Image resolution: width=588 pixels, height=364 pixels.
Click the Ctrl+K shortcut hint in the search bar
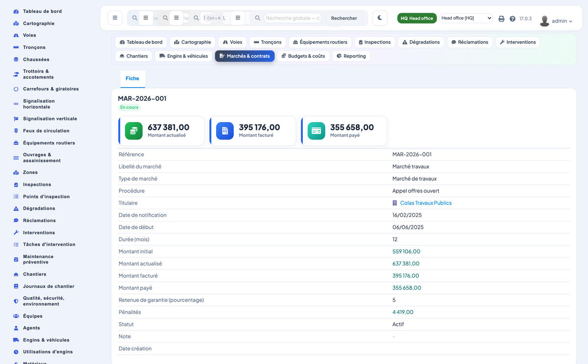214,18
